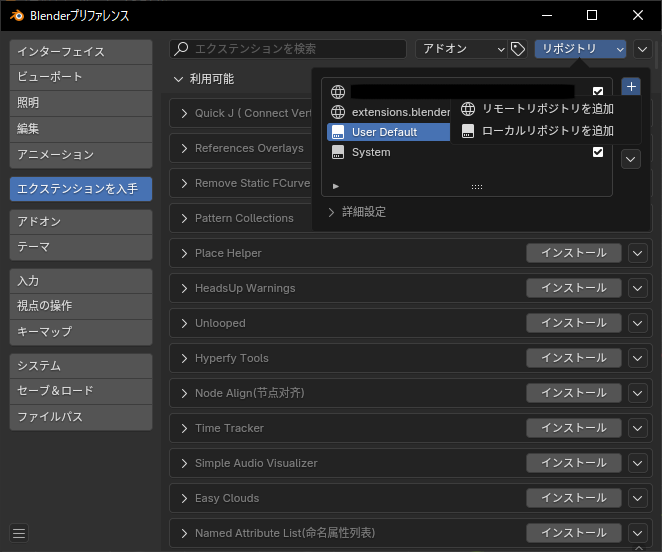Open the ビューポート preferences tab

[81, 77]
